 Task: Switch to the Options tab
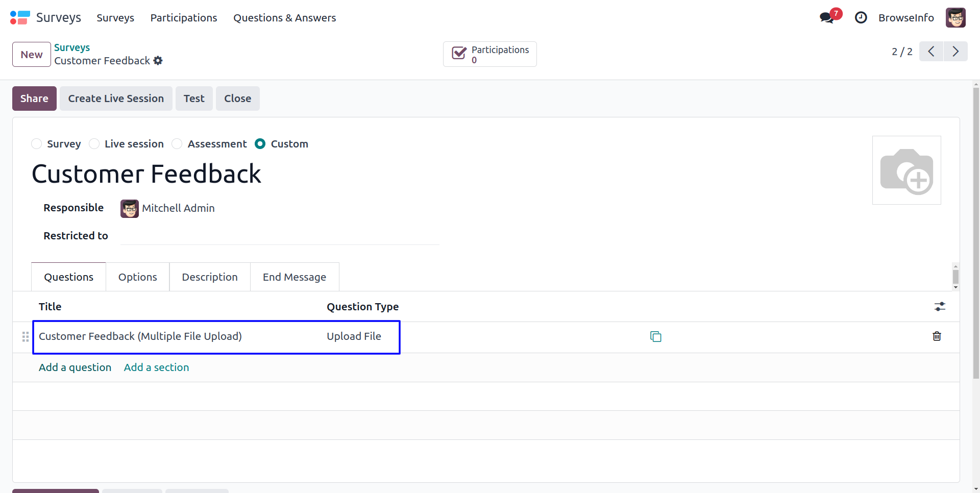(x=138, y=277)
